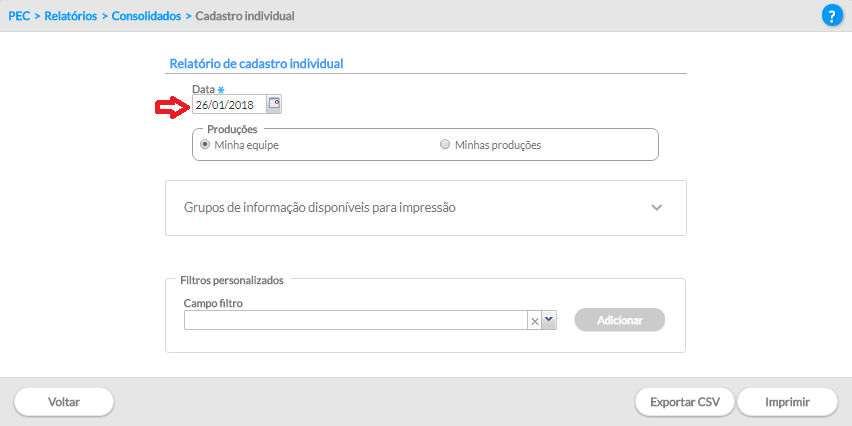Click the Relatório de cadastro individual heading
The width and height of the screenshot is (852, 426).
(256, 64)
